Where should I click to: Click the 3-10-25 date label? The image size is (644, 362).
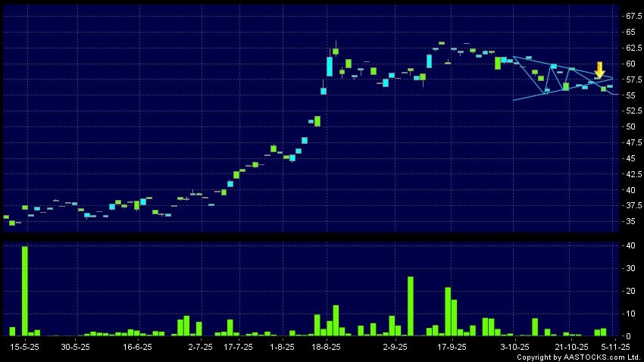click(x=514, y=346)
